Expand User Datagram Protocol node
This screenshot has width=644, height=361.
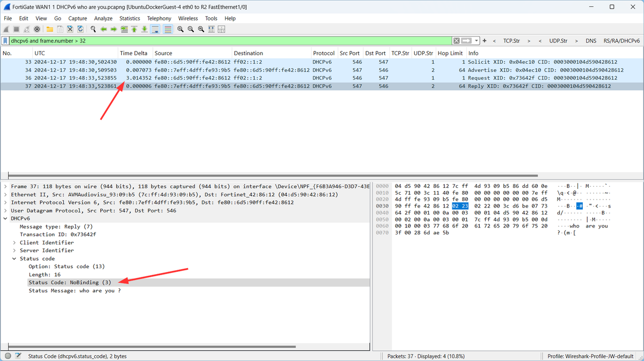[6, 210]
